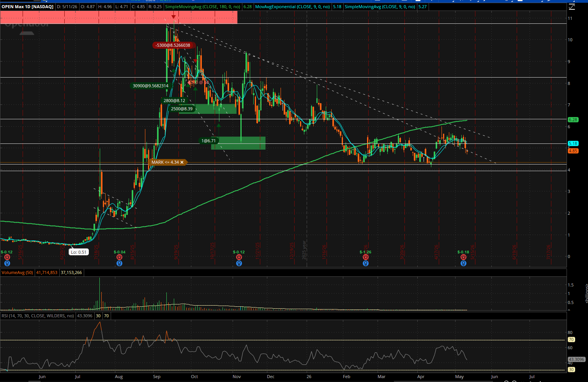
Task: Click the $-0.18 earnings estimate label
Action: 463,252
